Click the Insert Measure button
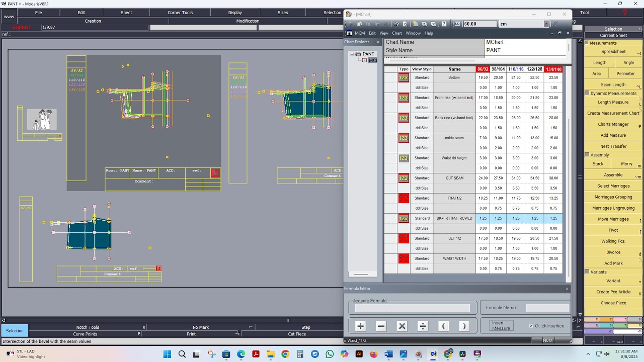This screenshot has height=362, width=644. [501, 326]
